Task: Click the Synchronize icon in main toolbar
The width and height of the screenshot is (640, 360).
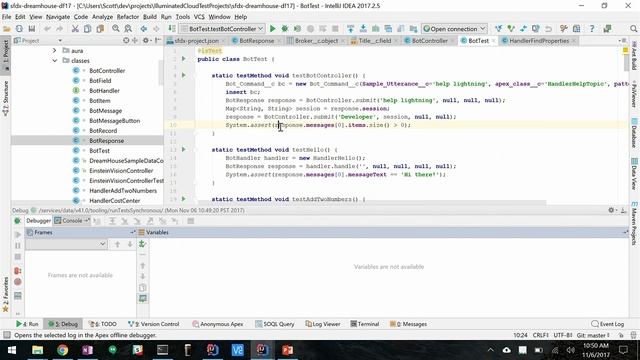Action: [19, 29]
